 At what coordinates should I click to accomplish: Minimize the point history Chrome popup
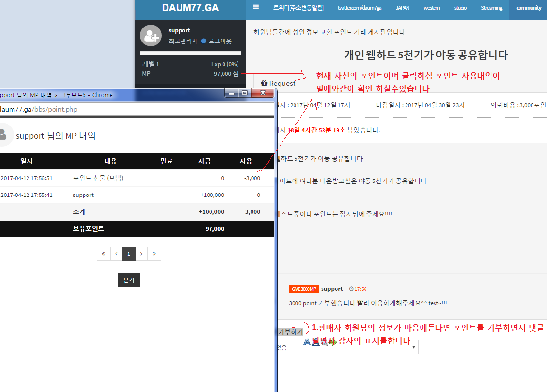(x=231, y=93)
